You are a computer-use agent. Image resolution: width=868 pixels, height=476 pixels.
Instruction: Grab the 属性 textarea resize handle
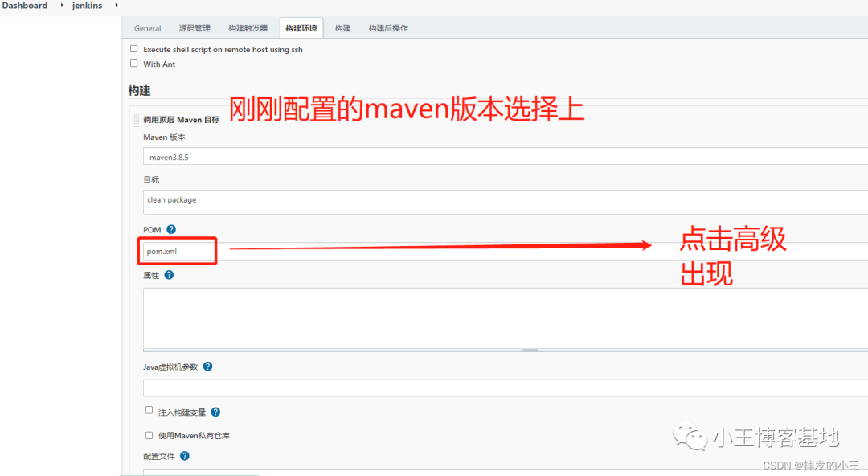[530, 351]
